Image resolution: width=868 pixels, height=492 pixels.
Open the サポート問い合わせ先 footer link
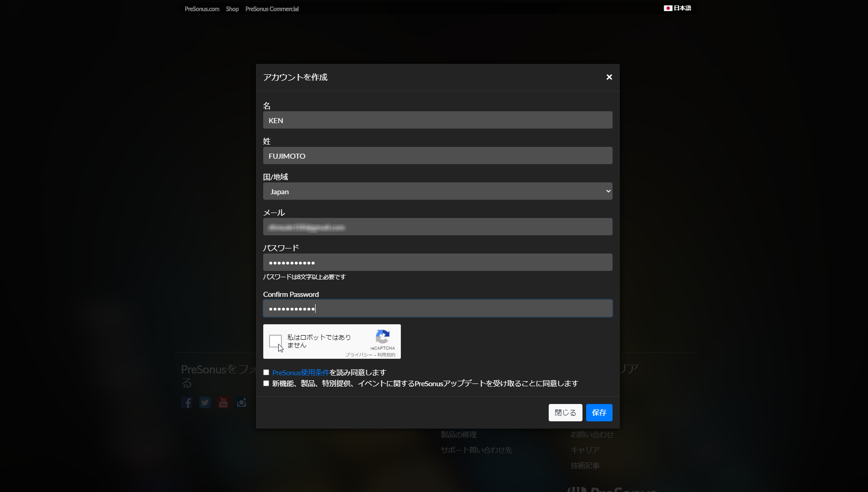coord(476,450)
